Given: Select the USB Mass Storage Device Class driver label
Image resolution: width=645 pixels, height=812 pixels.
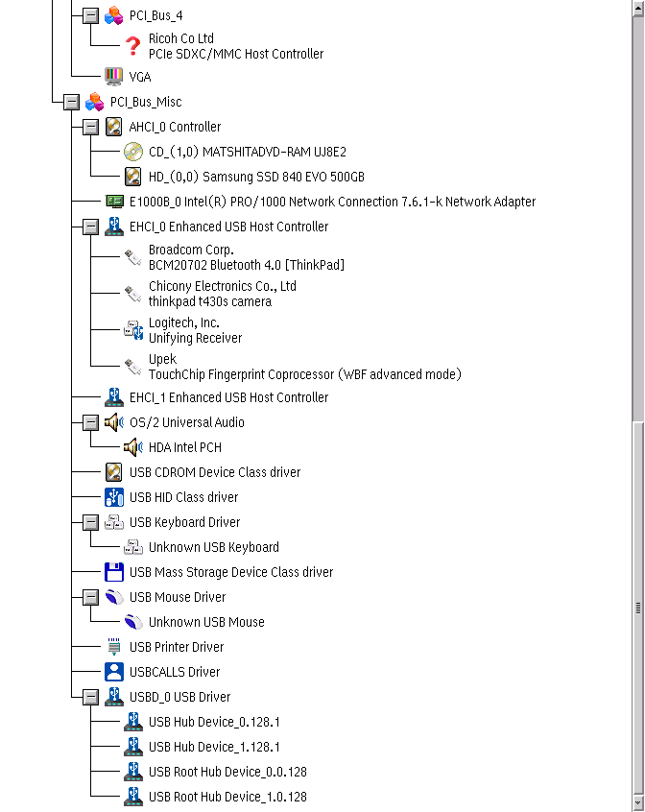Looking at the screenshot, I should [231, 572].
